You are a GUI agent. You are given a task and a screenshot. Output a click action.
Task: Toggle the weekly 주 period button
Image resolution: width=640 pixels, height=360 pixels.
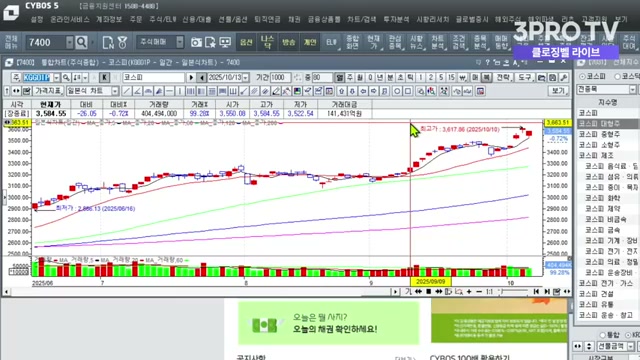(x=350, y=78)
